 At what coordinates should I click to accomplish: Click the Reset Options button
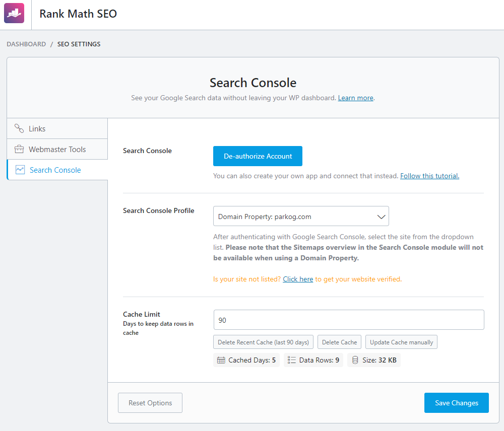(150, 403)
